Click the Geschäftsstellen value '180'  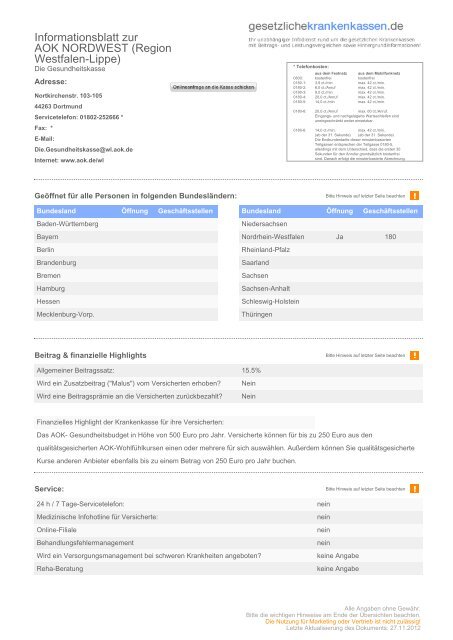point(390,237)
